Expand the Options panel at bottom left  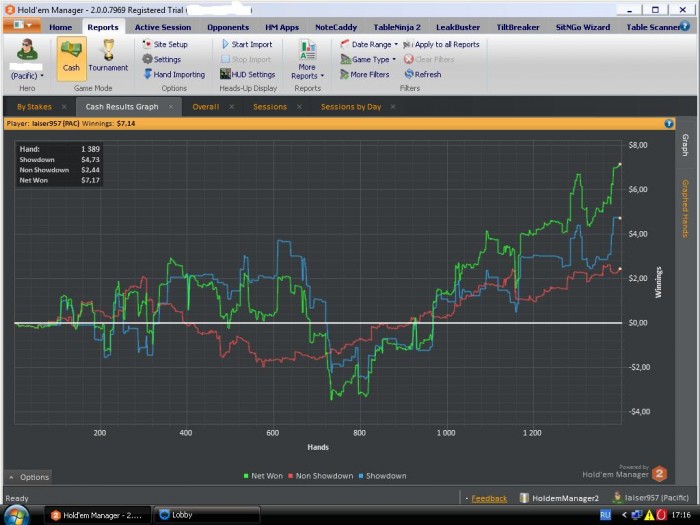coord(29,477)
